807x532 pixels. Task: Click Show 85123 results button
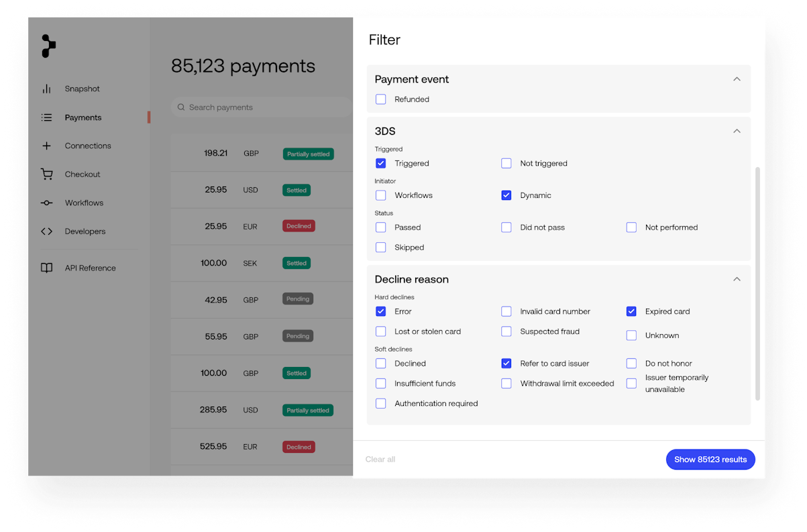pyautogui.click(x=710, y=460)
